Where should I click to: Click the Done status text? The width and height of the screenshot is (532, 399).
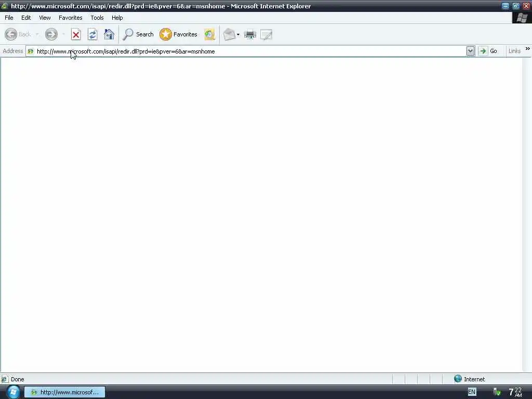(17, 379)
